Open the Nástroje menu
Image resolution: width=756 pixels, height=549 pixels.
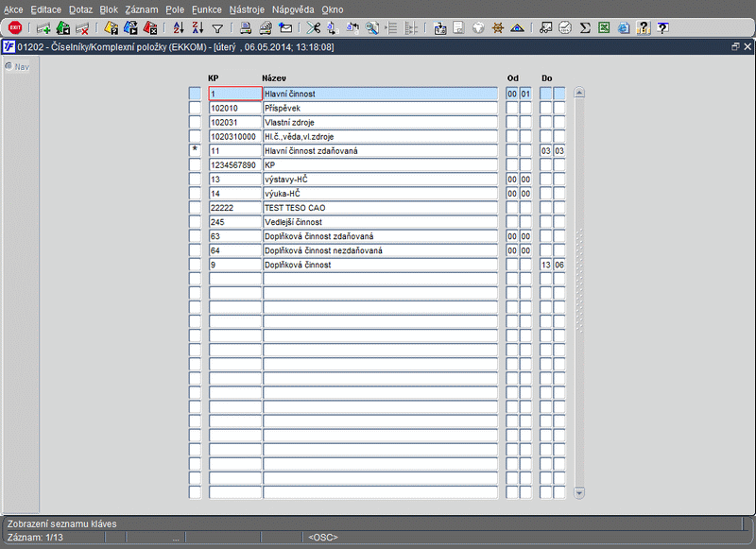(247, 9)
